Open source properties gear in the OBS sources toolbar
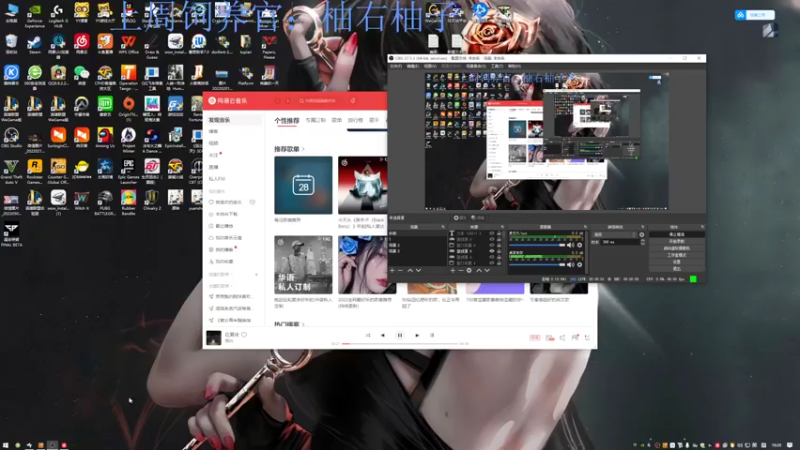 tap(469, 270)
